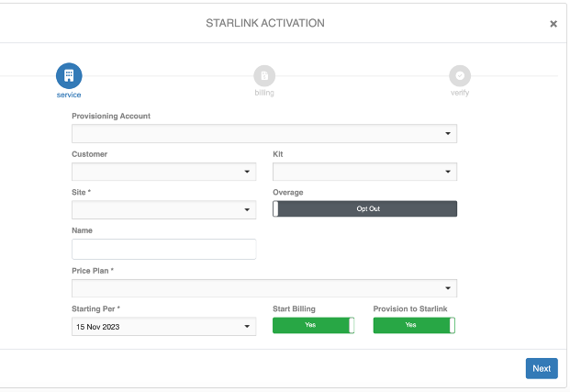Open the Provisioning Account dropdown
The image size is (570, 392).
click(263, 134)
